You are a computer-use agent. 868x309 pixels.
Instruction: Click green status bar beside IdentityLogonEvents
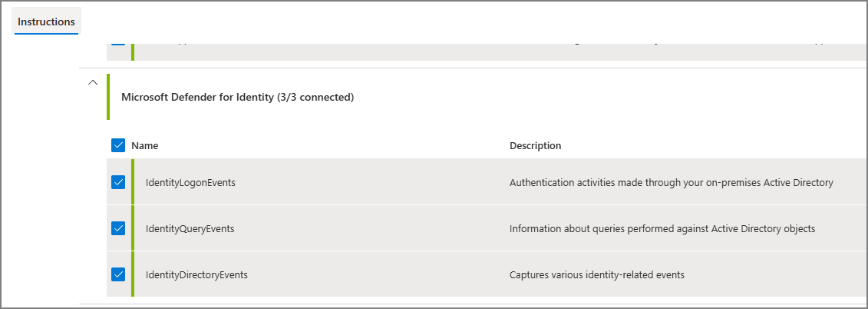point(133,182)
